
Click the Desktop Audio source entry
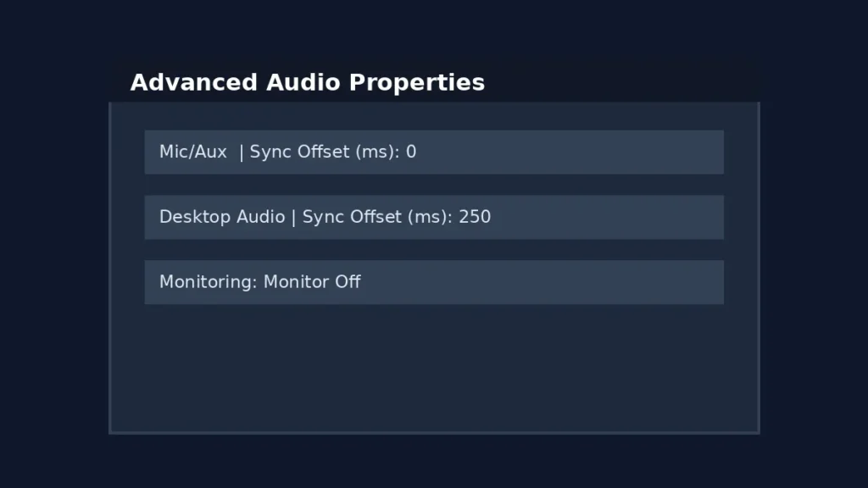tap(434, 217)
